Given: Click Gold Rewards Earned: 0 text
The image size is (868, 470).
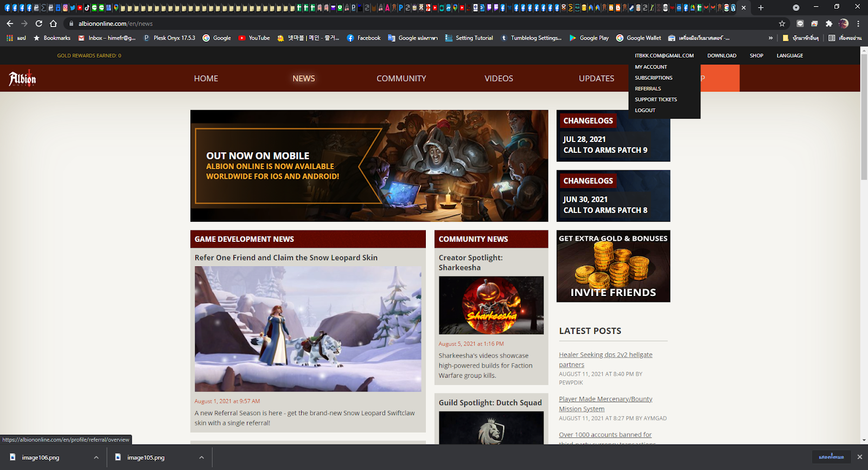Looking at the screenshot, I should pyautogui.click(x=89, y=56).
